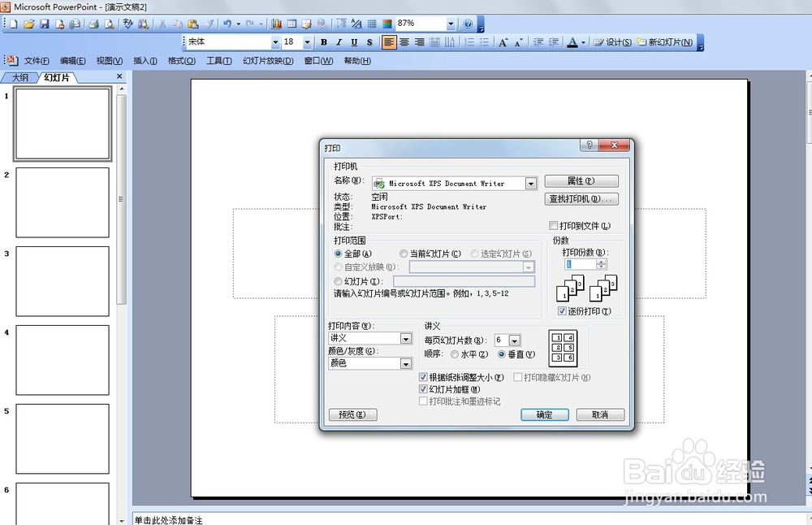Click the 属性 properties button
The image size is (812, 525).
[x=581, y=181]
